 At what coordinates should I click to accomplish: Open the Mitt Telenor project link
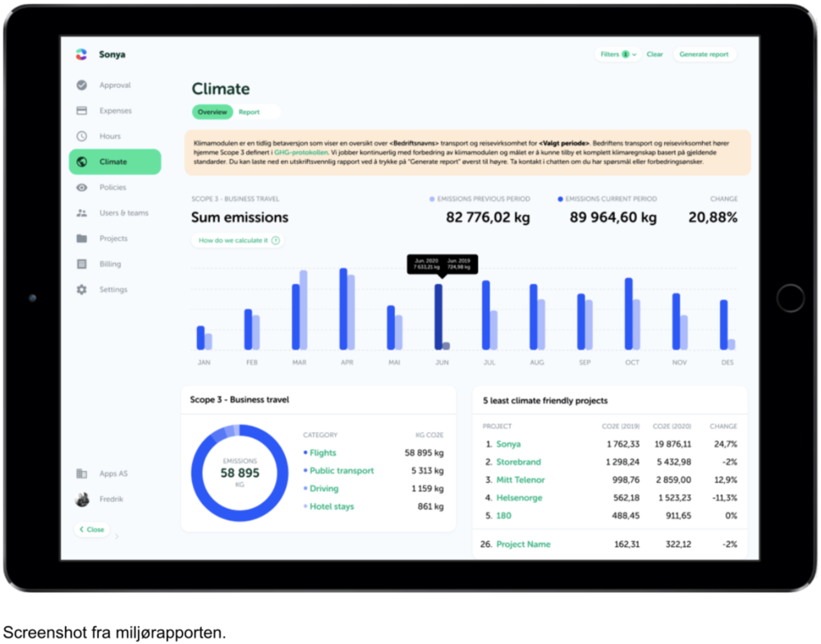pos(521,480)
